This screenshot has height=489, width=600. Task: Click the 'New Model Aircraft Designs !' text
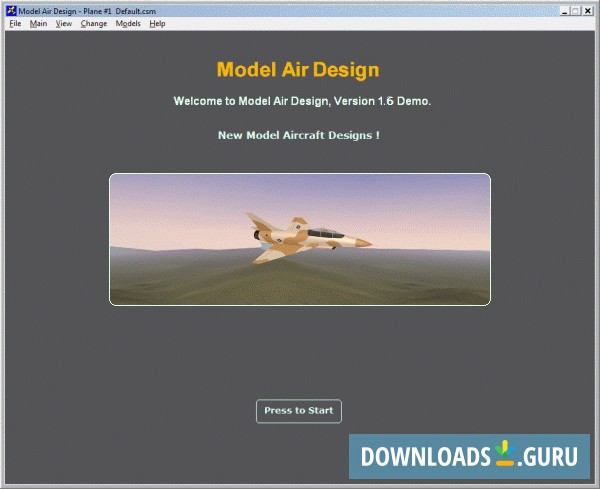pos(298,135)
